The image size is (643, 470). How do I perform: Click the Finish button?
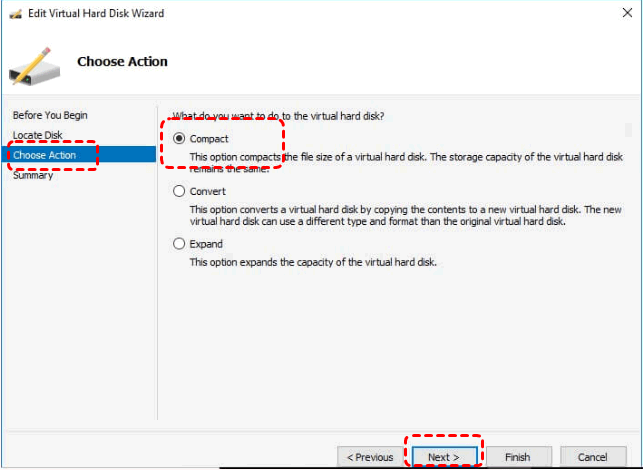pos(517,457)
